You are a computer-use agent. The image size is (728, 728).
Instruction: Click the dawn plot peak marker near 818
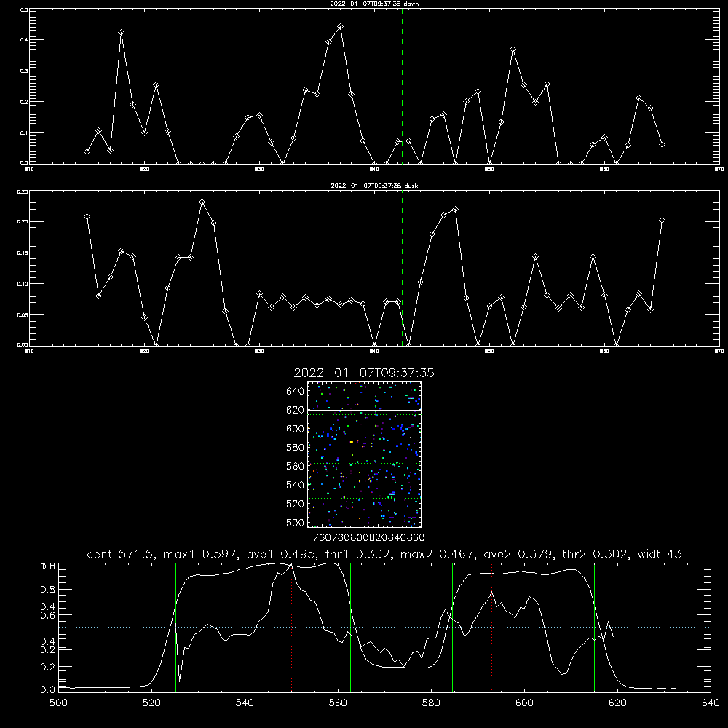coord(121,33)
